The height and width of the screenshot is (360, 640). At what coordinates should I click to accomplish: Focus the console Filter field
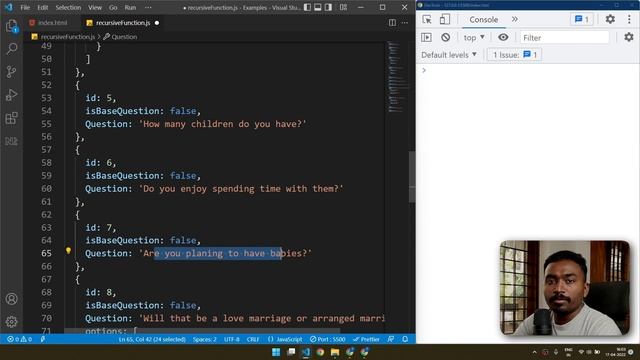564,38
